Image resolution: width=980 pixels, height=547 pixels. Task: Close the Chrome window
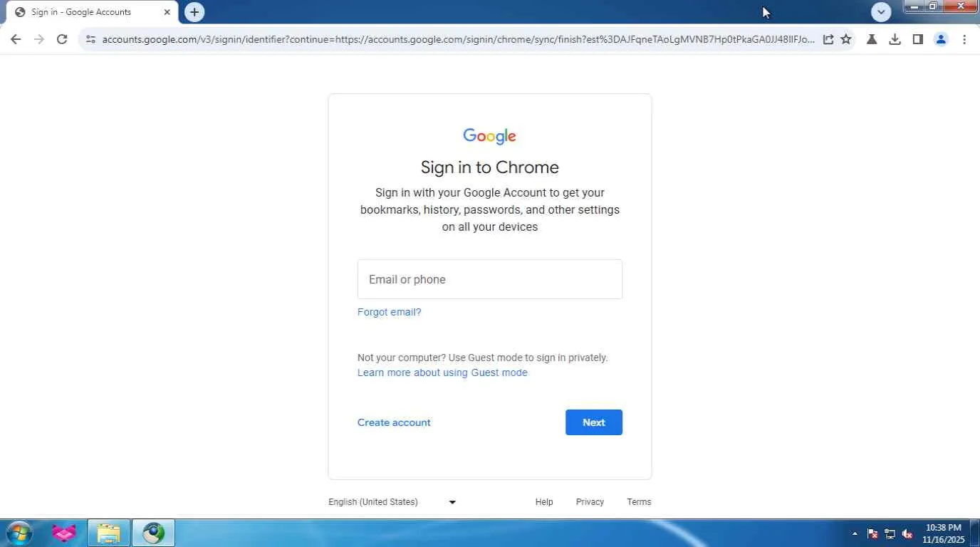[961, 6]
